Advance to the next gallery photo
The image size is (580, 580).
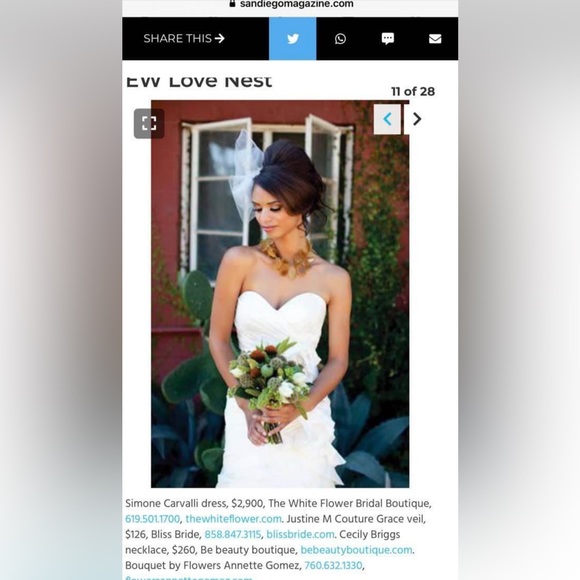tap(417, 119)
